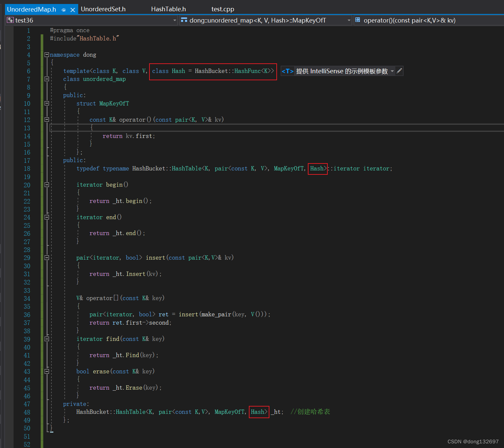Collapse the begin() function block

[47, 185]
